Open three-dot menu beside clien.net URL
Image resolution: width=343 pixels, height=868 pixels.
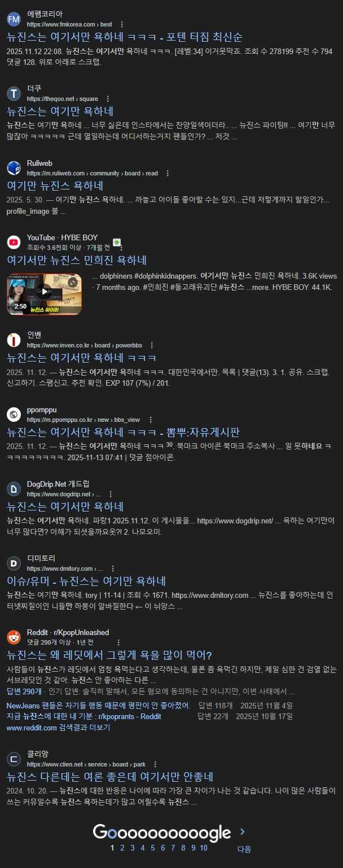155,764
